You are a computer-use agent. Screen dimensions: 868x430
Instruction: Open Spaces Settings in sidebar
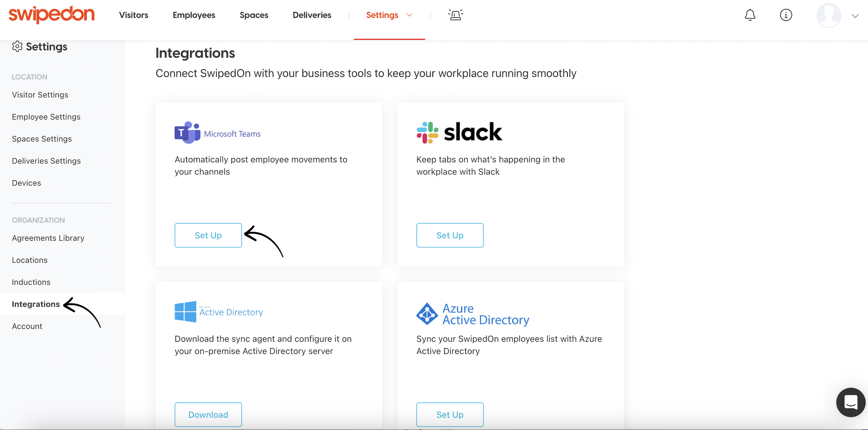coord(41,139)
